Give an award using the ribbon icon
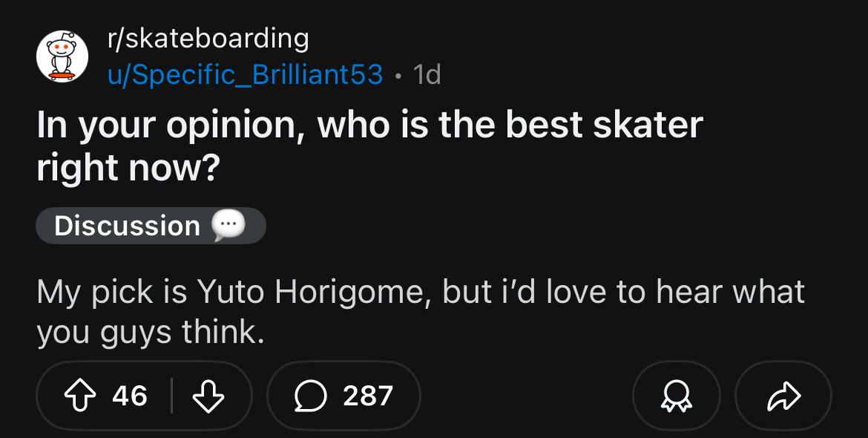 click(x=675, y=396)
